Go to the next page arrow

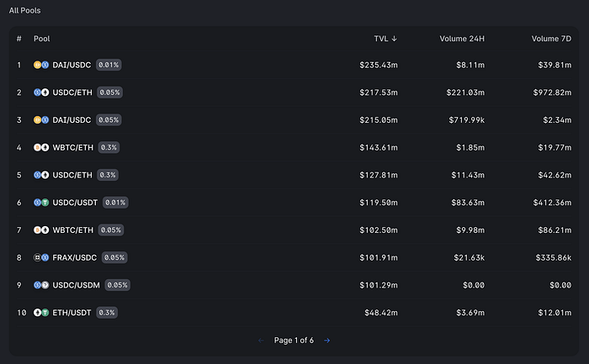[x=326, y=340]
